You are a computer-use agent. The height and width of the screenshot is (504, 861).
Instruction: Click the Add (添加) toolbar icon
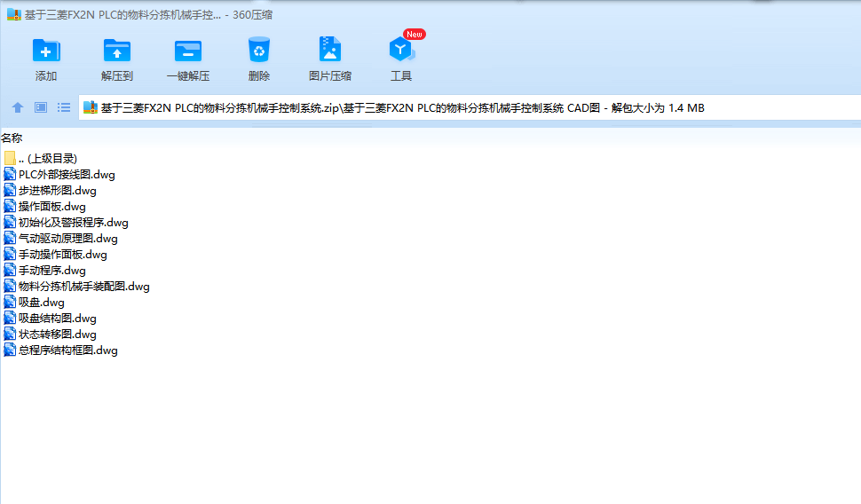pos(46,51)
